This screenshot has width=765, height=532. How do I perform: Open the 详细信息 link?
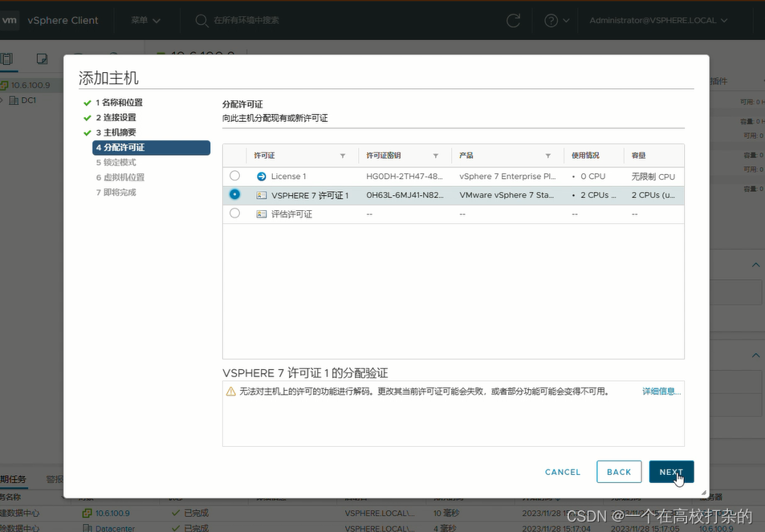point(661,391)
